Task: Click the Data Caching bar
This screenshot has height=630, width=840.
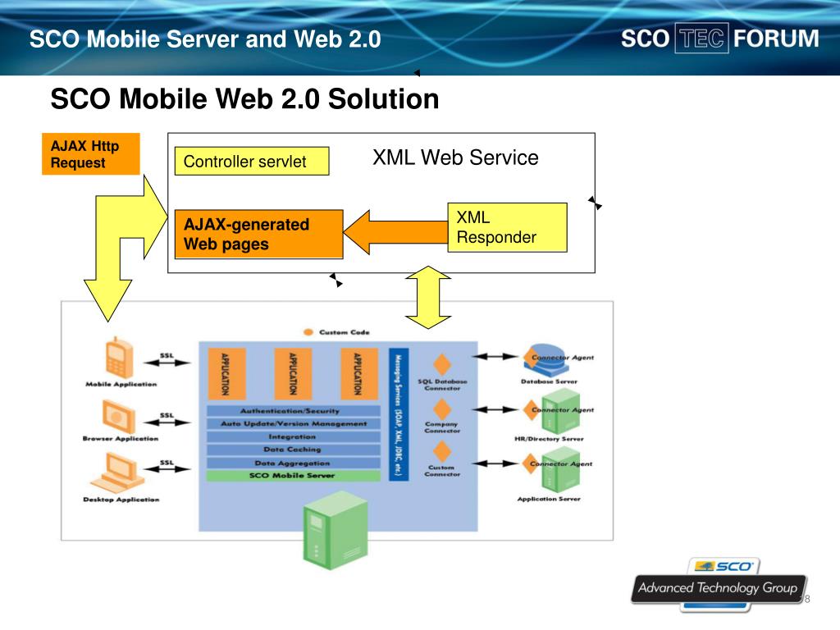Action: (294, 450)
